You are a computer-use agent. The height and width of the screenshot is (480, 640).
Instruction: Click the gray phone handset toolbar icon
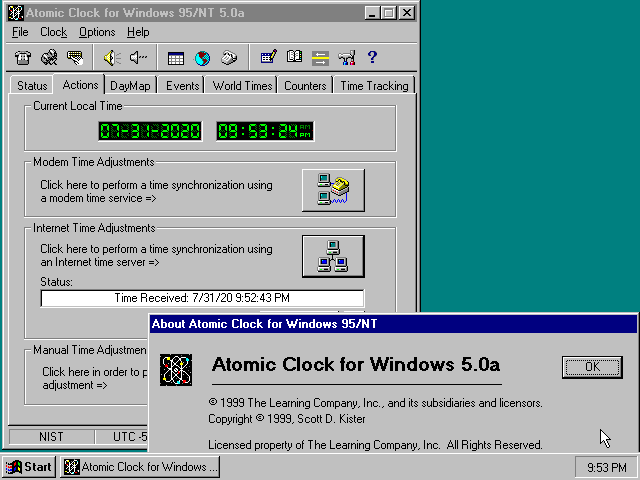click(x=229, y=58)
